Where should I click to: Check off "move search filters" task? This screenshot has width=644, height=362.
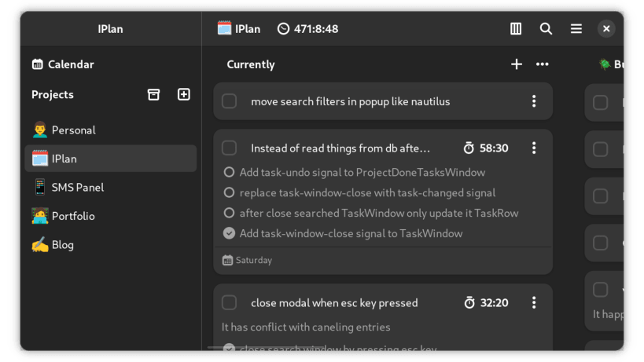point(230,101)
